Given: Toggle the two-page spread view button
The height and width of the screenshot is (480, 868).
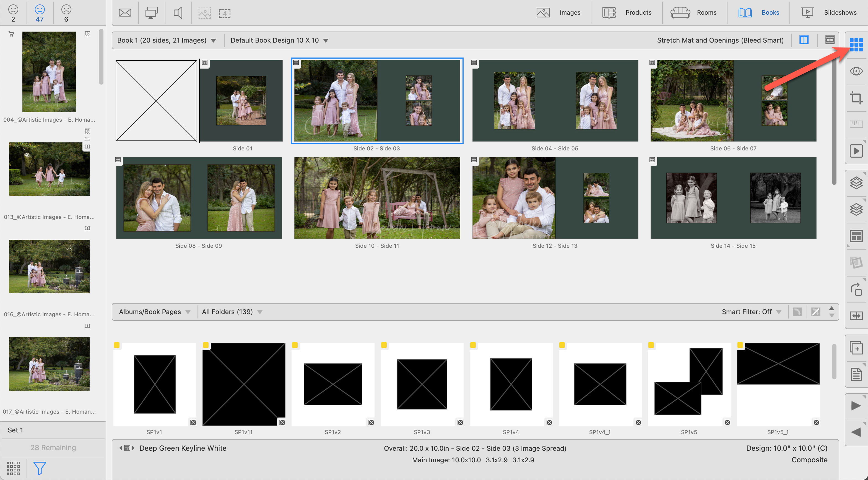Looking at the screenshot, I should tap(804, 40).
